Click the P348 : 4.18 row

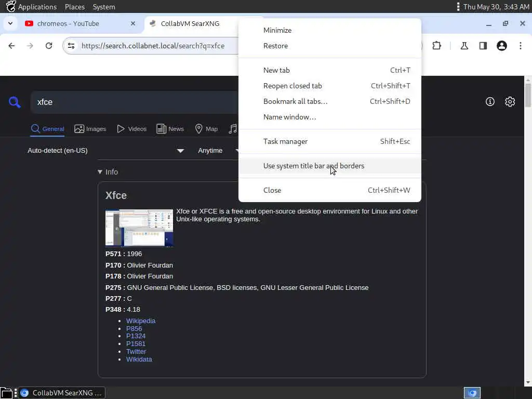pyautogui.click(x=123, y=310)
